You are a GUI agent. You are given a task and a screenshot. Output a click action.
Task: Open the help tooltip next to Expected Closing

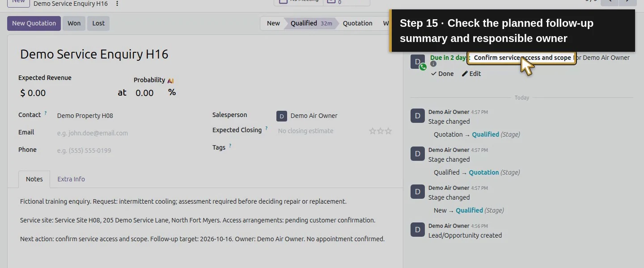click(x=267, y=129)
